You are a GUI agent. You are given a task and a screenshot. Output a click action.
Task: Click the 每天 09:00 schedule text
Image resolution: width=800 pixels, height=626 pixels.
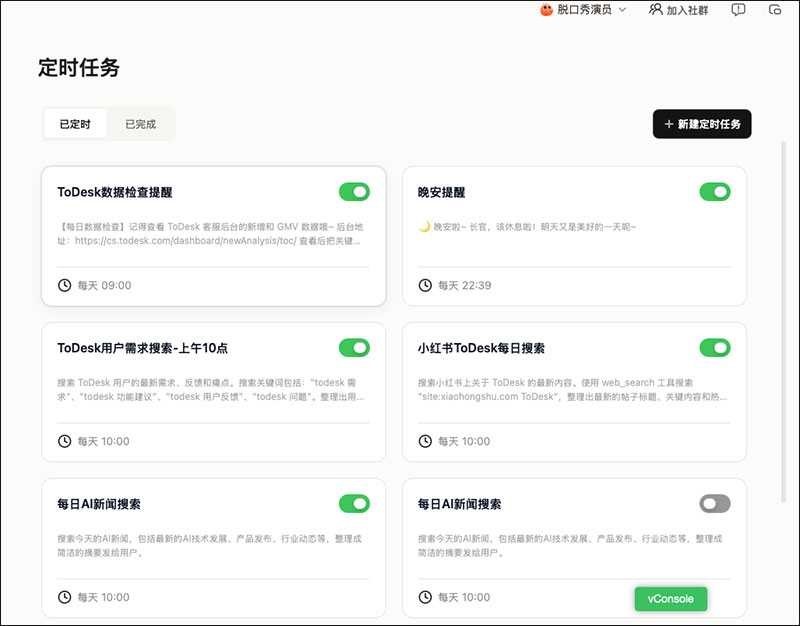pos(104,285)
